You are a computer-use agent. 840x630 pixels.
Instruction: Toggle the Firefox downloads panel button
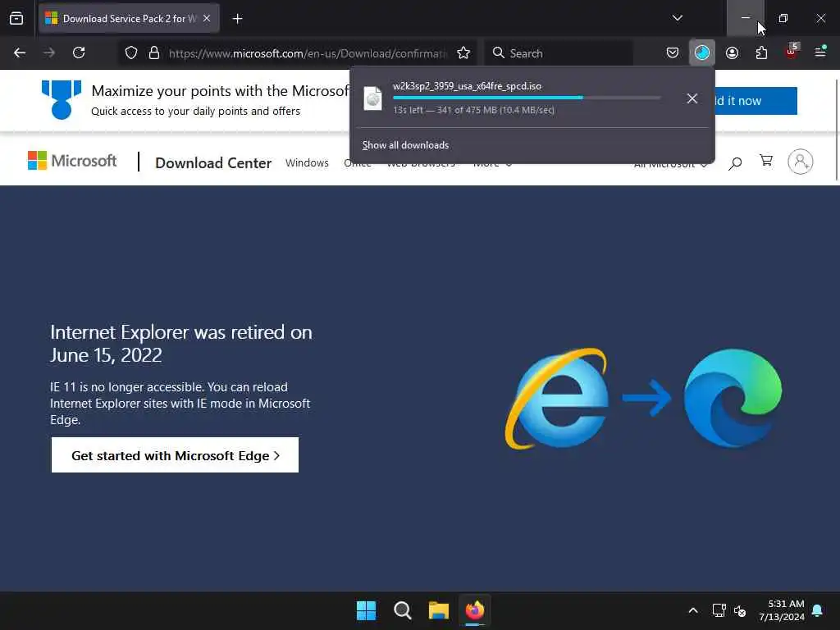(702, 53)
